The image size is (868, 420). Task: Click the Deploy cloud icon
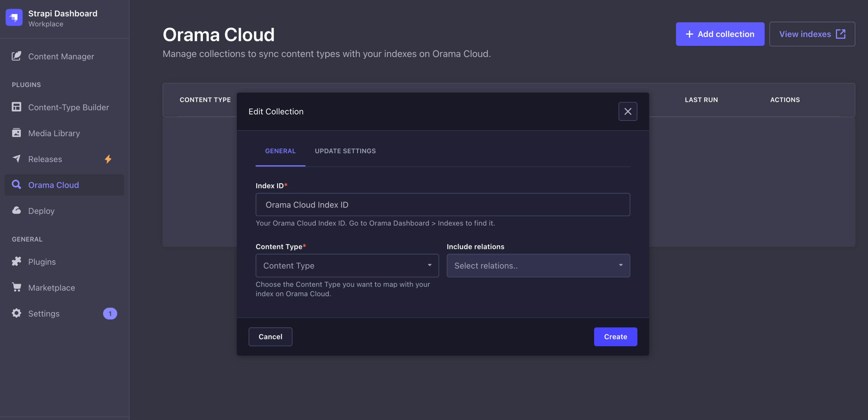click(16, 211)
